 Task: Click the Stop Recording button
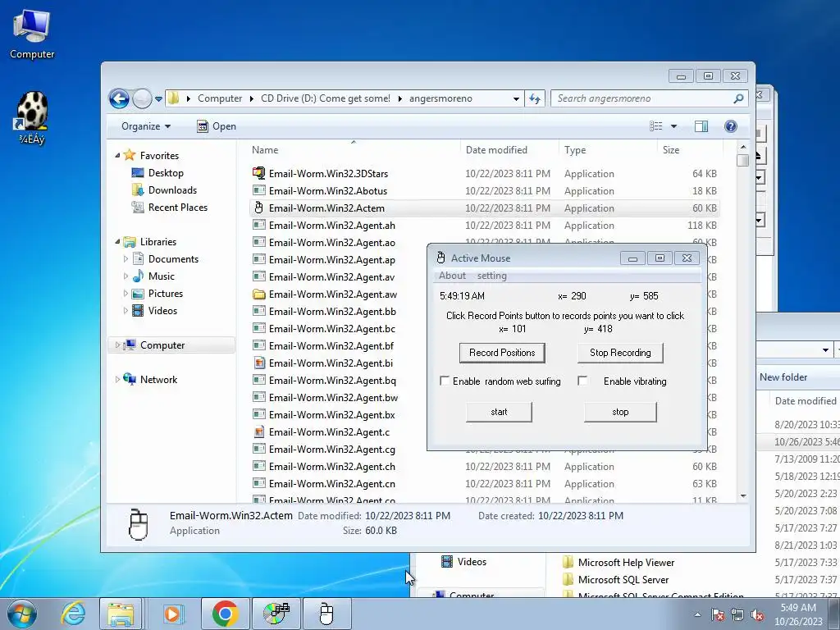[x=620, y=353]
